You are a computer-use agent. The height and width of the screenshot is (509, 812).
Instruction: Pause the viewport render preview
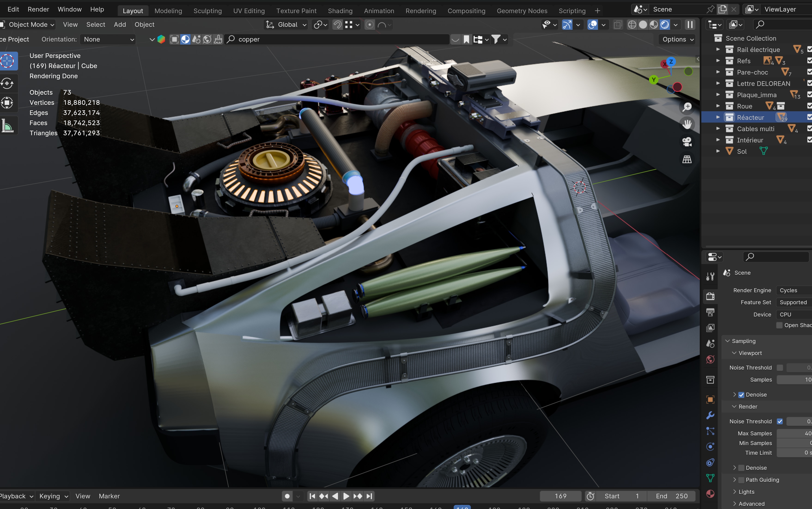click(x=690, y=24)
